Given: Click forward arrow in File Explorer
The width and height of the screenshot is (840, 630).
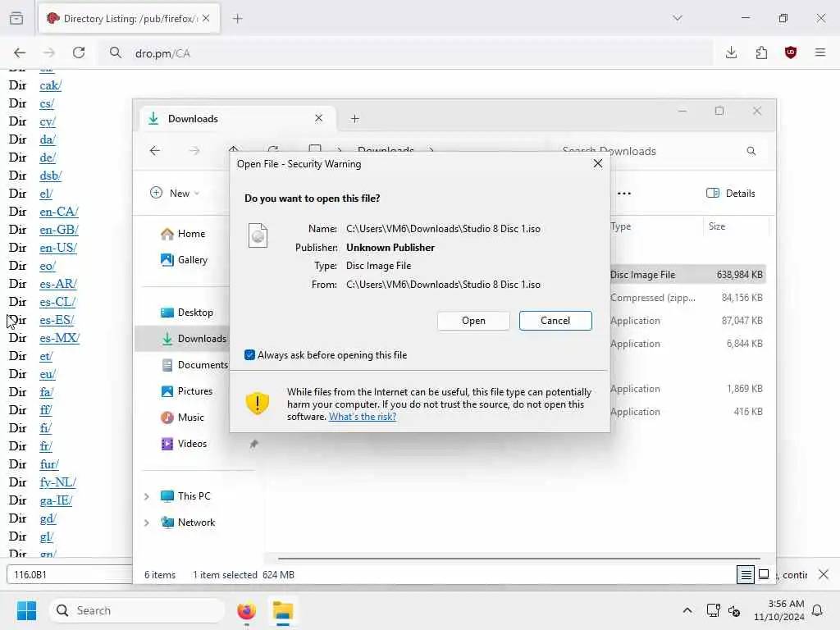Looking at the screenshot, I should click(194, 151).
